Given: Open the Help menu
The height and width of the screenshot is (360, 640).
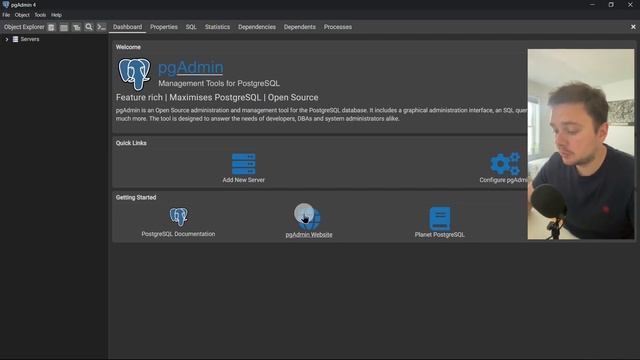Looking at the screenshot, I should coord(56,15).
